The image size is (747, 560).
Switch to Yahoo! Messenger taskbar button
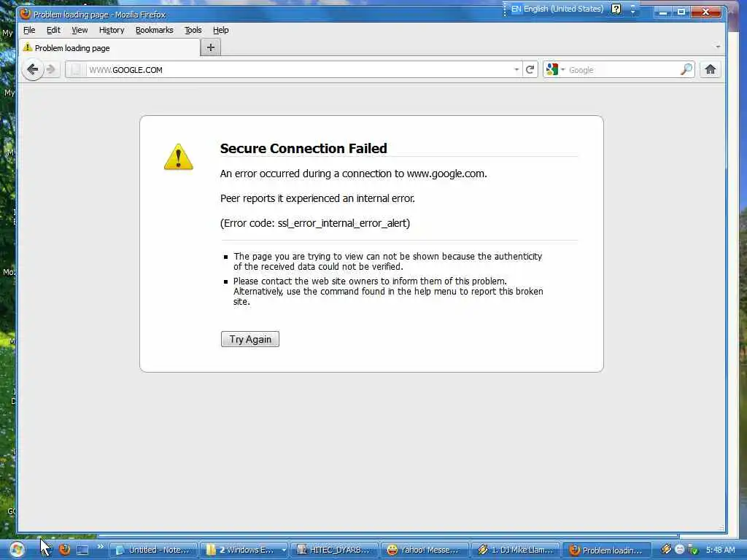425,550
